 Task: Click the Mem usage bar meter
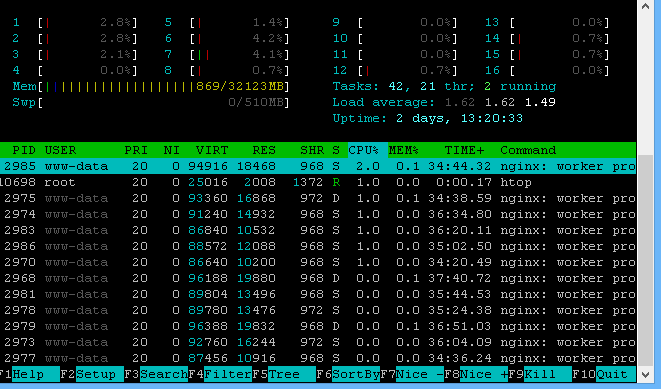tap(150, 87)
